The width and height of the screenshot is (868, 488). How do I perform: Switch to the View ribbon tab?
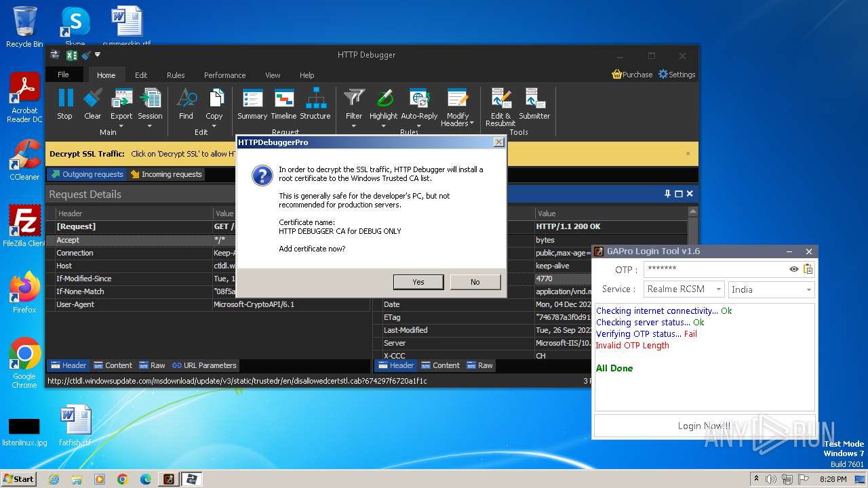click(x=273, y=75)
